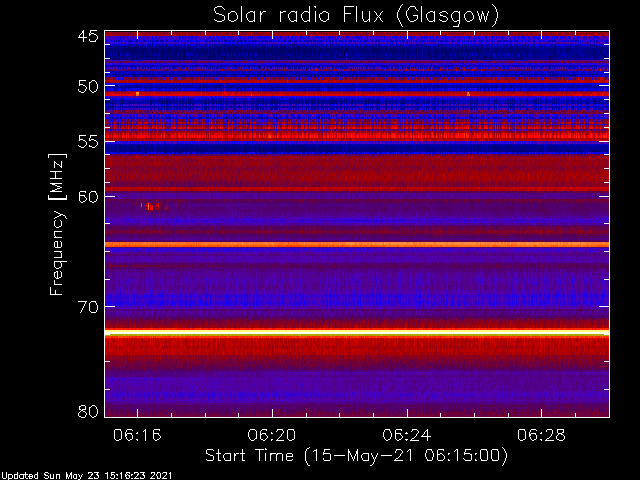The image size is (640, 480).
Task: Click the title "Solar radio Flux (Glasgow)"
Action: (x=356, y=16)
